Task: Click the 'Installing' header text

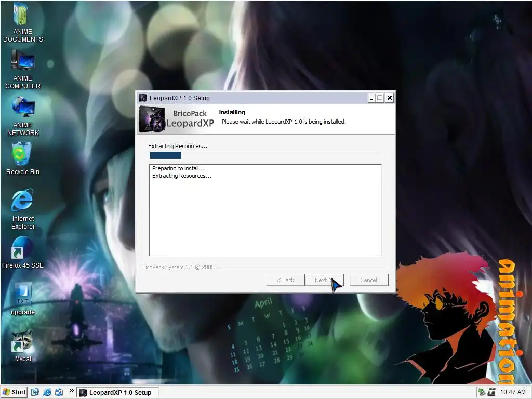Action: (x=232, y=112)
